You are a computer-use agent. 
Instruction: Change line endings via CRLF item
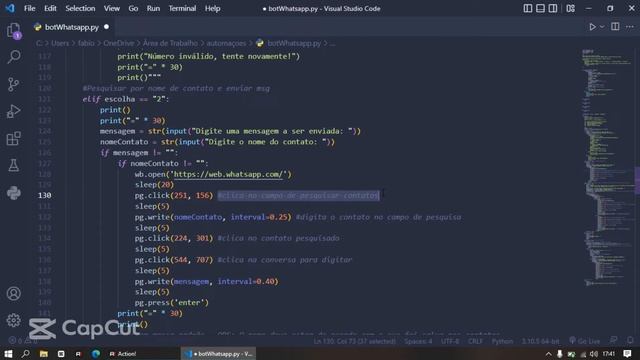tap(475, 341)
